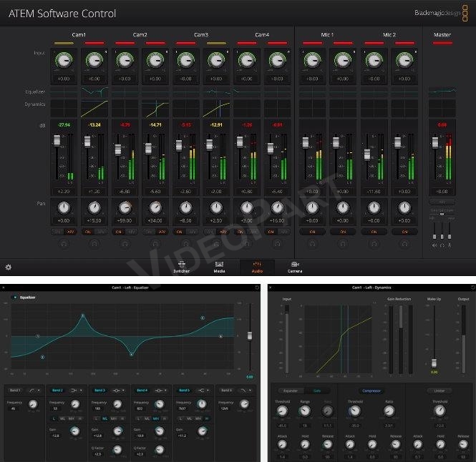The image size is (476, 462).
Task: Click the Cam1 left channel fader handle
Action: (57, 140)
